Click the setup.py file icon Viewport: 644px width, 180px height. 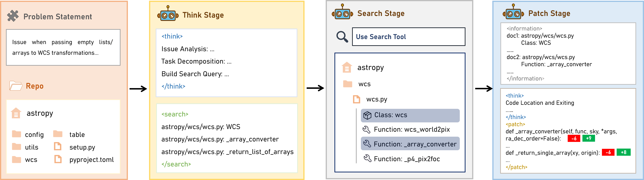point(58,146)
